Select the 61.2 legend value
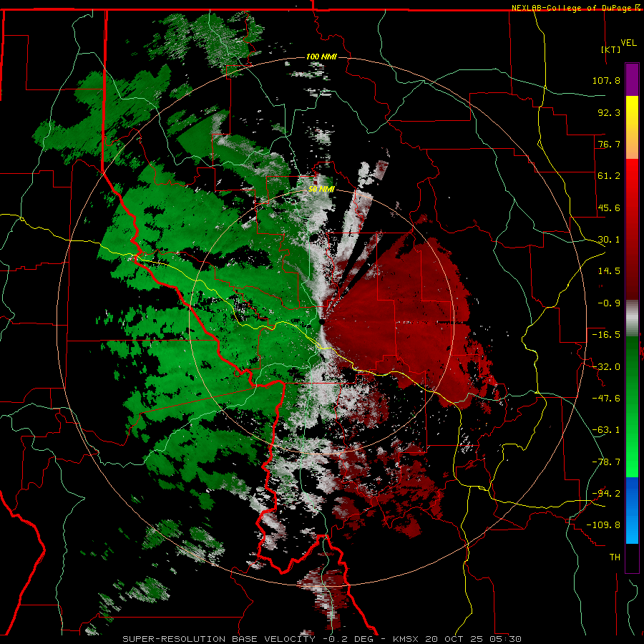Image resolution: width=644 pixels, height=644 pixels. click(609, 176)
